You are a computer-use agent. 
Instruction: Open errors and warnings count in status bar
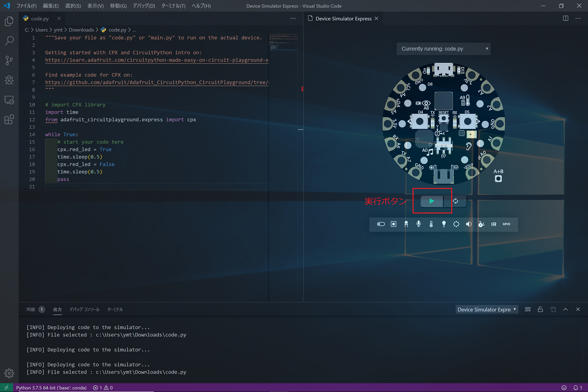tap(103, 388)
